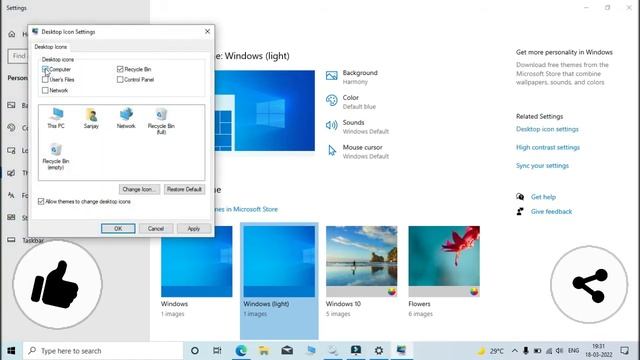640x360 pixels.
Task: Launch Microsoft Edge from taskbar
Action: click(241, 351)
